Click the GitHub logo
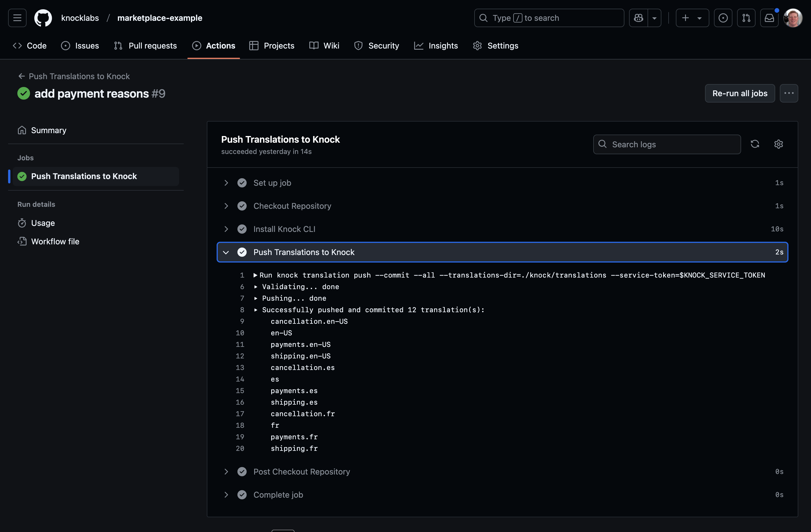Image resolution: width=811 pixels, height=532 pixels. coord(43,18)
